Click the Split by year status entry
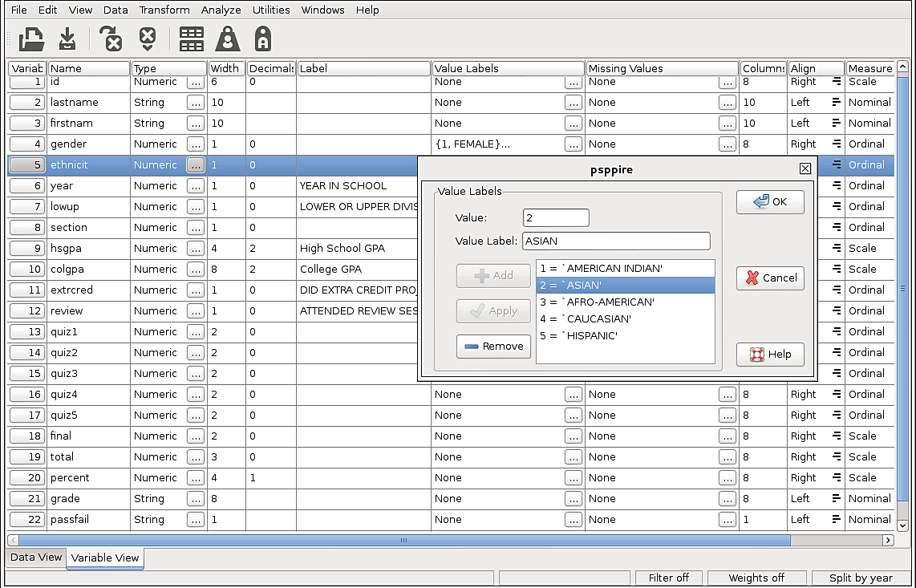This screenshot has height=588, width=916. 861,578
